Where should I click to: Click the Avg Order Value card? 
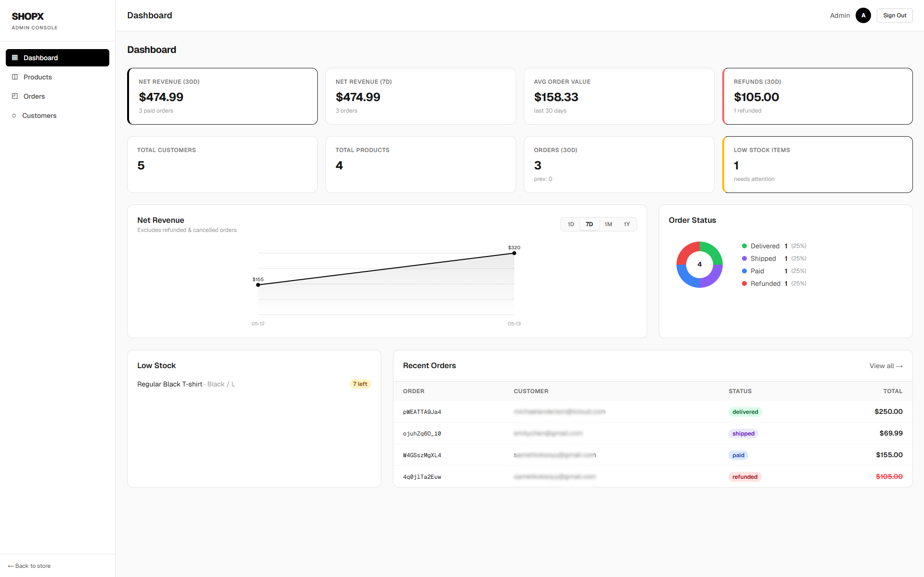point(619,96)
